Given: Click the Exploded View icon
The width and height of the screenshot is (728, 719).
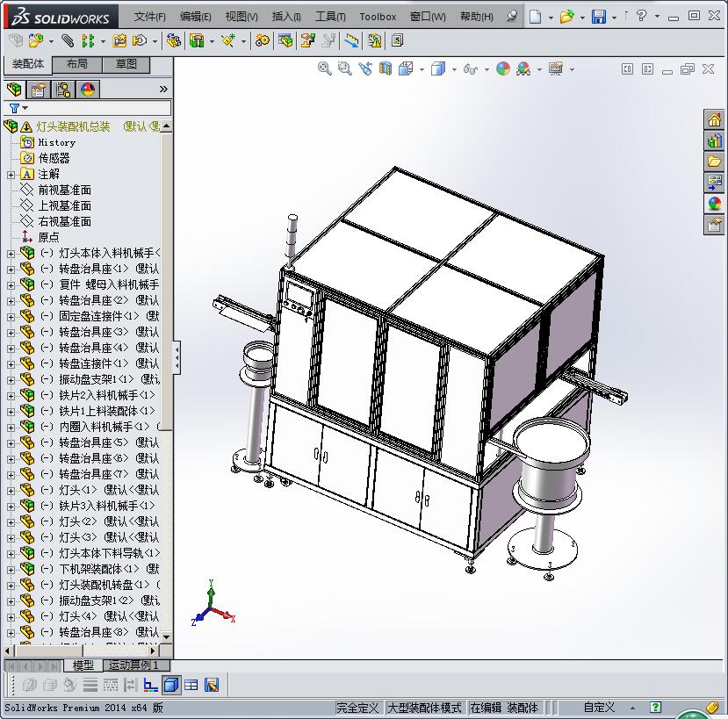Looking at the screenshot, I should point(308,41).
